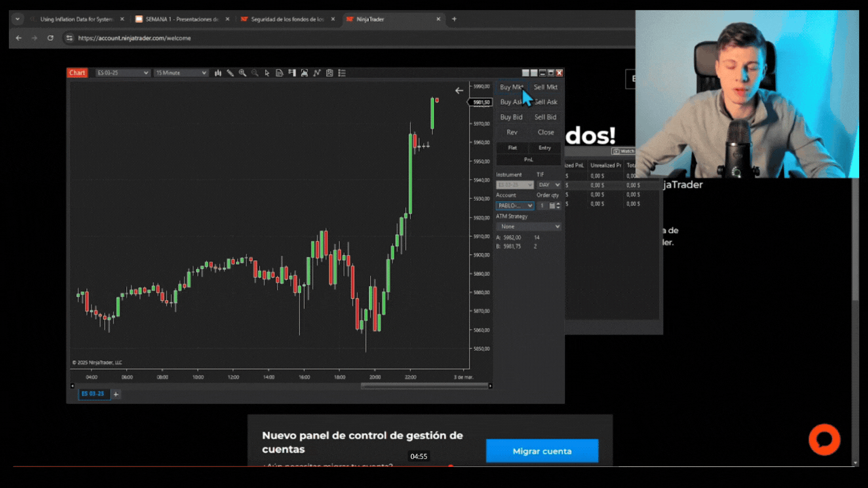The height and width of the screenshot is (488, 868).
Task: Click the red video progress bar
Action: coord(231,466)
